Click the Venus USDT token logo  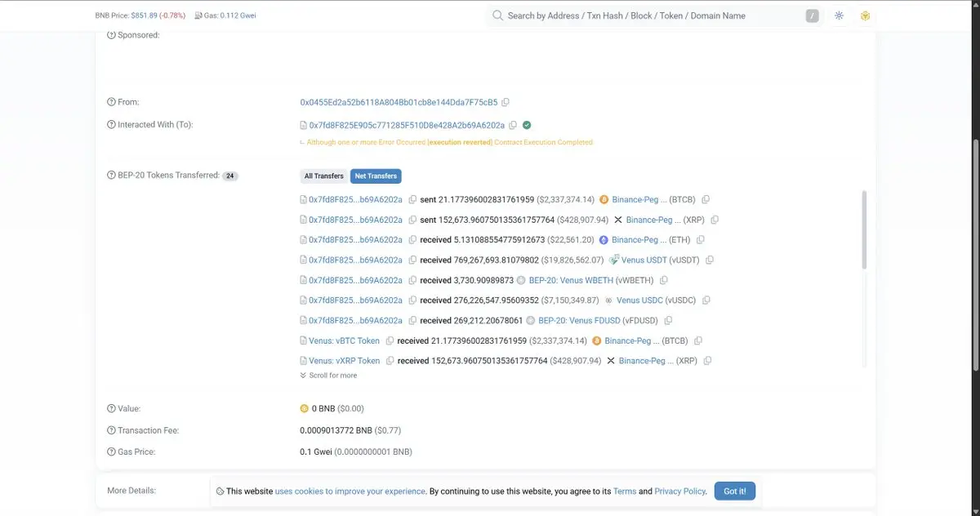(614, 260)
